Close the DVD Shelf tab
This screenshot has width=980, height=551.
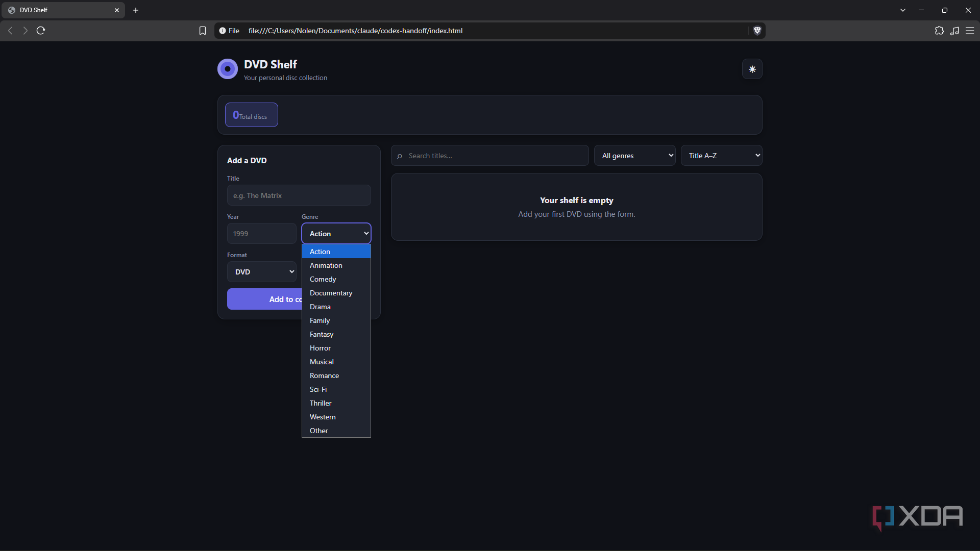point(117,10)
